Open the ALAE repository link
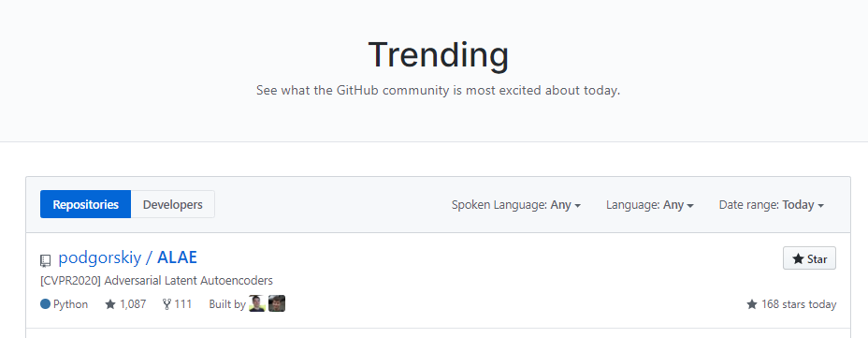The width and height of the screenshot is (868, 338). (x=177, y=257)
